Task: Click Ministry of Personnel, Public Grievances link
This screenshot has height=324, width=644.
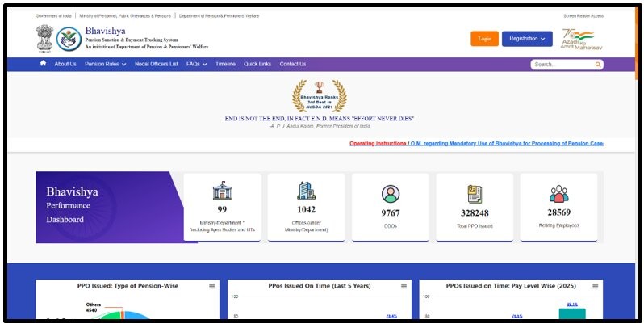Action: 125,16
